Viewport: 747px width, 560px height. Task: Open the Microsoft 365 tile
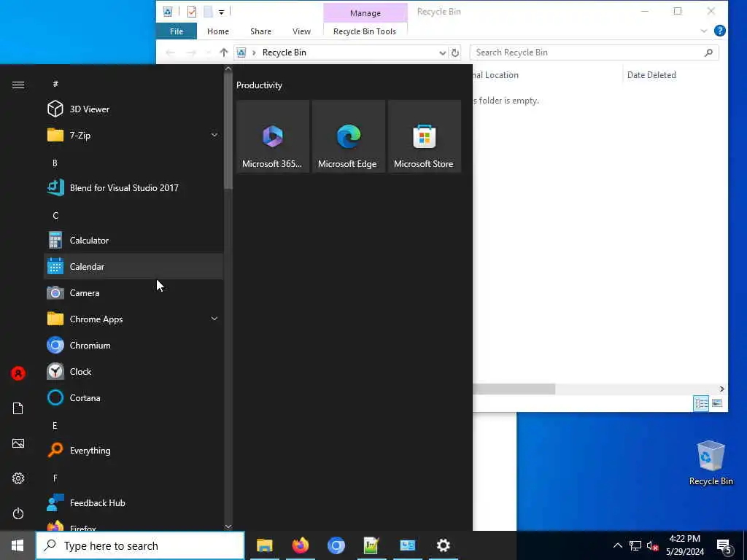click(273, 136)
